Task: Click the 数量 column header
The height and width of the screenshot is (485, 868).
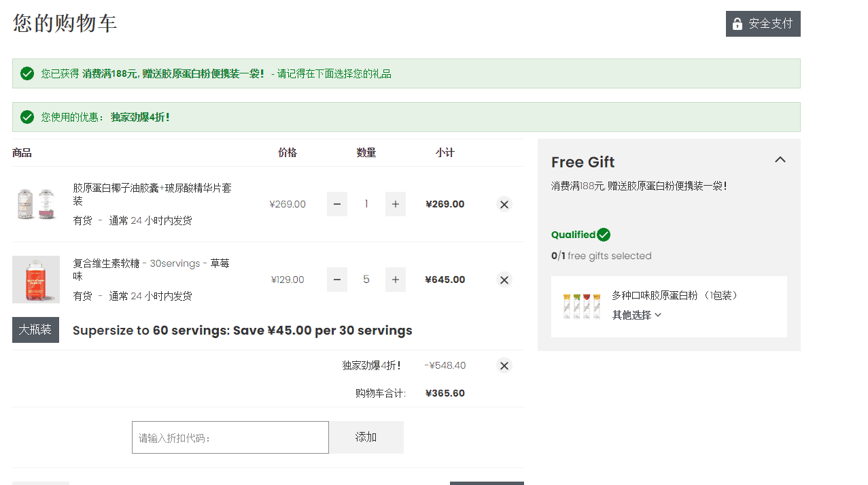Action: point(366,152)
